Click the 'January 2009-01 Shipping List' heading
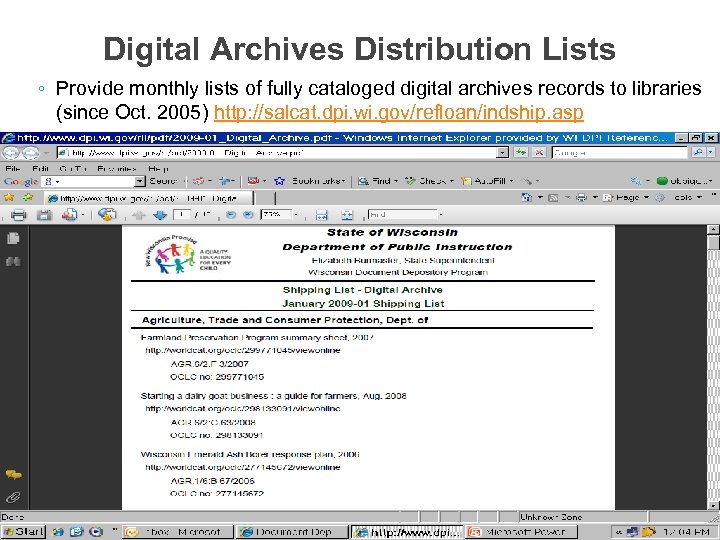 pyautogui.click(x=363, y=304)
